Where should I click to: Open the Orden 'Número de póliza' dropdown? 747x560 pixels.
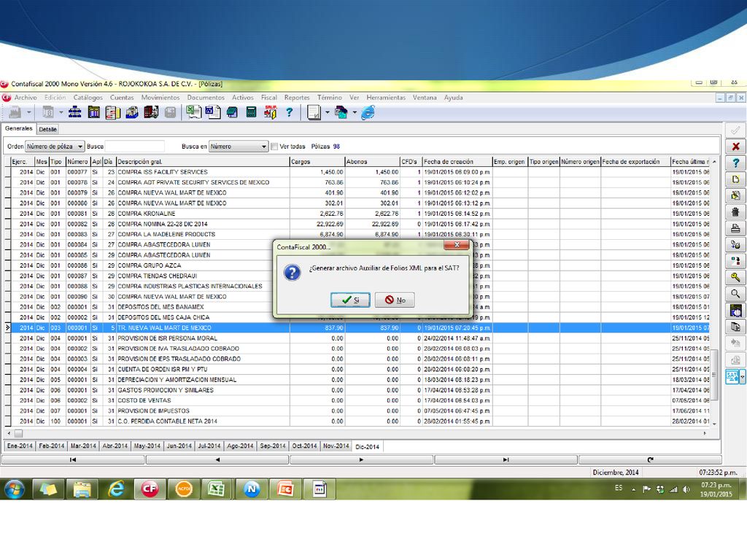click(55, 147)
